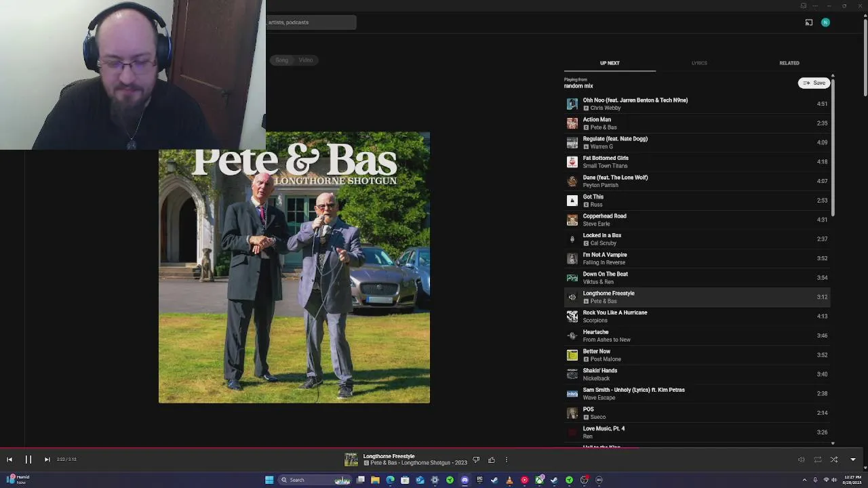The image size is (868, 488).
Task: Toggle repeat mode
Action: click(x=818, y=460)
